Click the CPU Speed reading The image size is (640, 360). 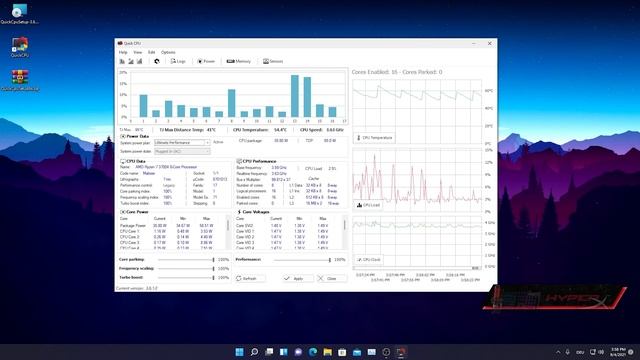point(322,130)
